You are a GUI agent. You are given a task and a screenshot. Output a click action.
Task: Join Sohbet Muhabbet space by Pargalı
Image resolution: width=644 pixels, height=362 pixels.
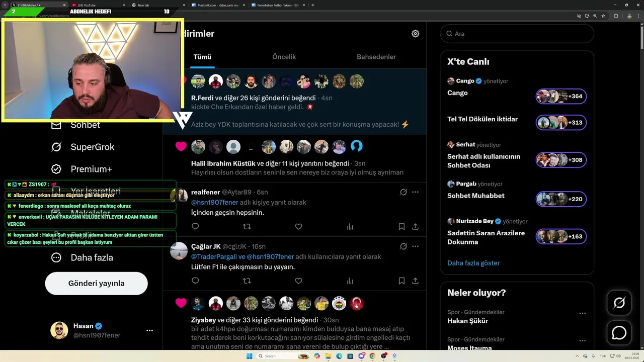coord(561,199)
